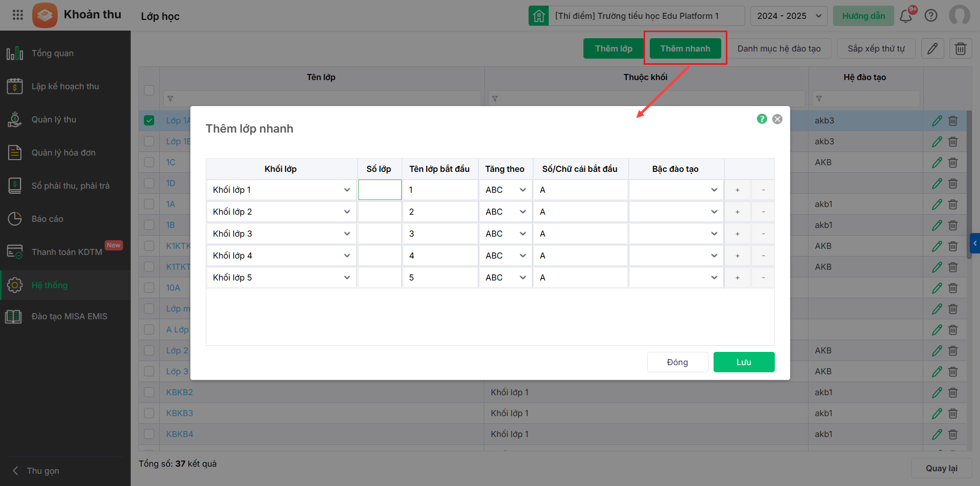The height and width of the screenshot is (486, 980).
Task: Click the trash delete icon in toolbar
Action: (x=961, y=48)
